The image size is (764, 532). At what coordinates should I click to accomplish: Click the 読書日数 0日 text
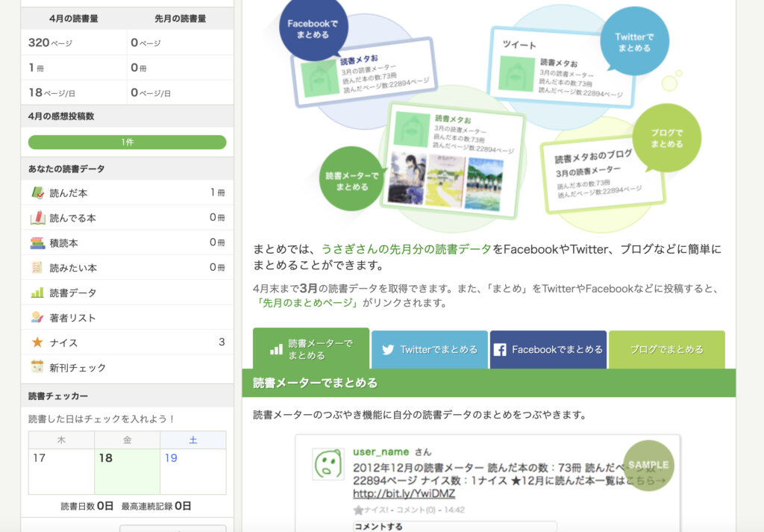pyautogui.click(x=87, y=506)
